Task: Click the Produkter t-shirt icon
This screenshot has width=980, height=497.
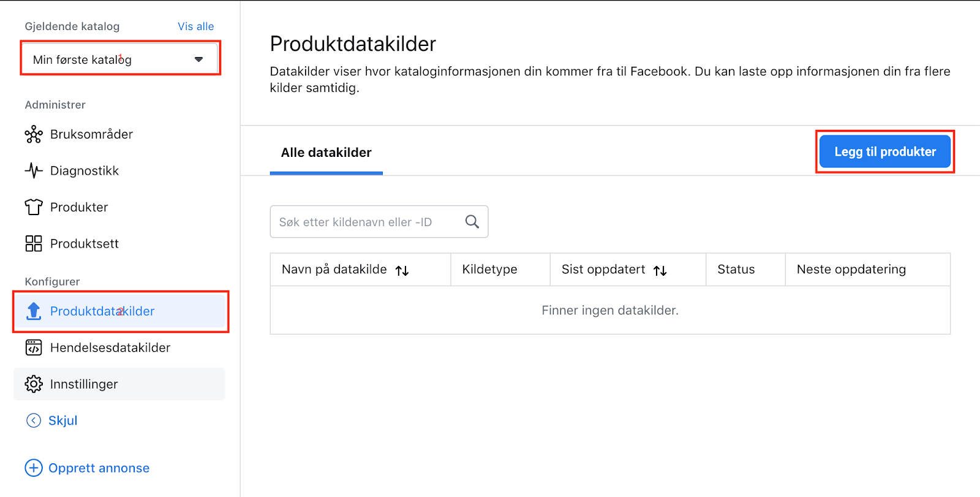Action: 34,207
